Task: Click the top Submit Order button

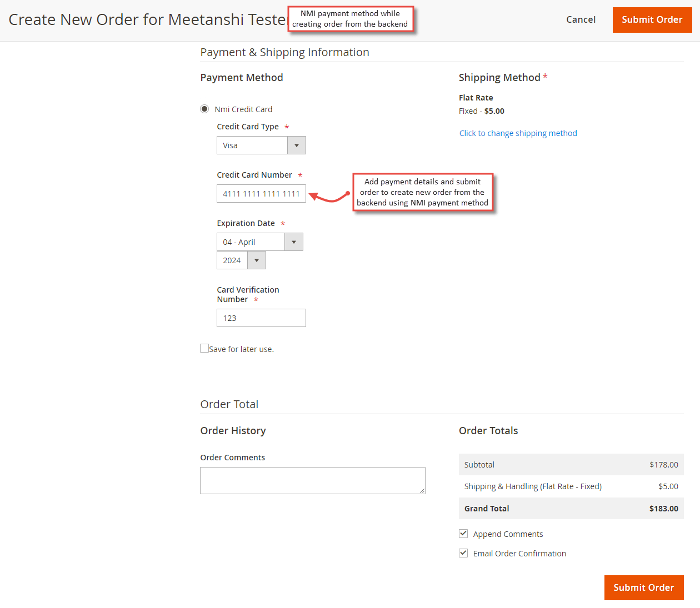Action: [x=652, y=19]
